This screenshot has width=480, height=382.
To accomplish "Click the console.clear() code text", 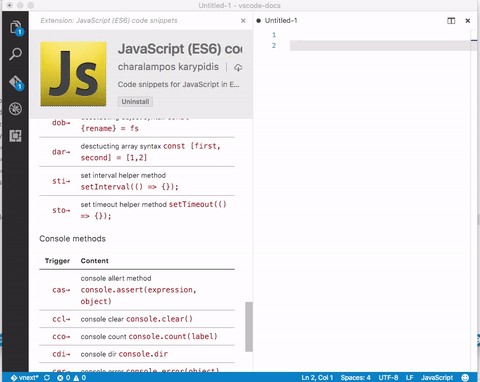I will (160, 319).
